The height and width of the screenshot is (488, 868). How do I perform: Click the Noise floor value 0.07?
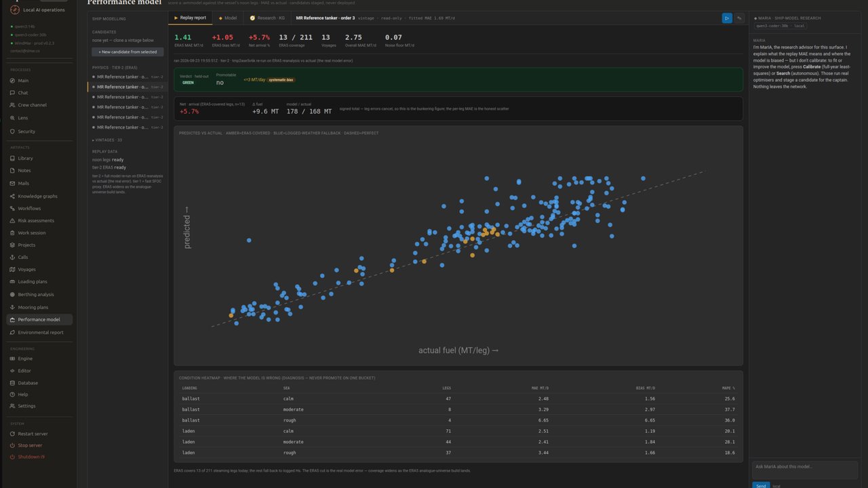click(393, 38)
